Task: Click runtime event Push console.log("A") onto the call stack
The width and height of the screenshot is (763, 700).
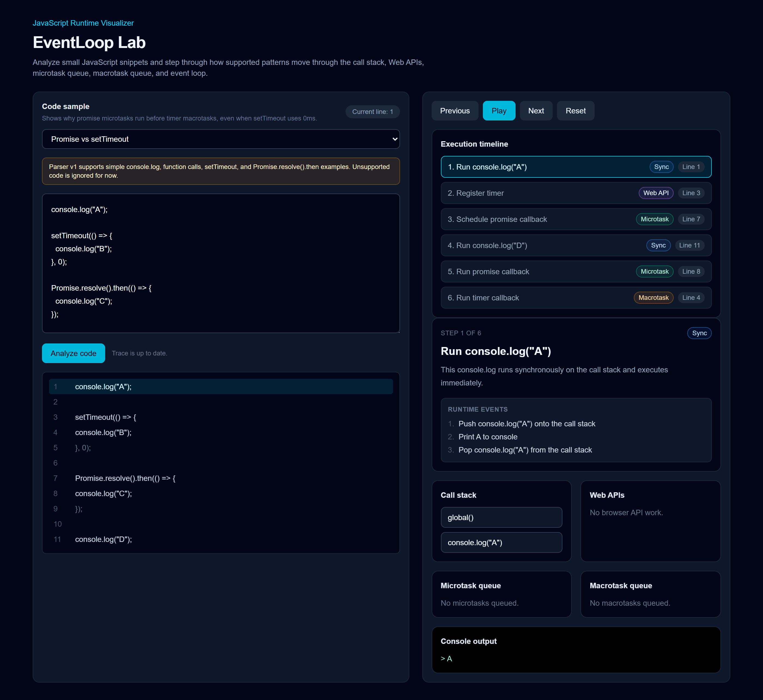Action: (x=526, y=424)
